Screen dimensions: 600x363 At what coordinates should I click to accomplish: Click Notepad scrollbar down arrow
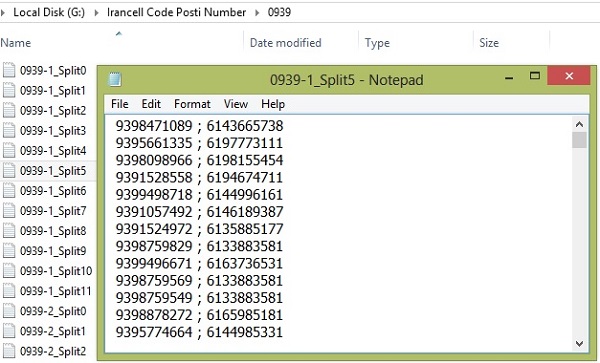pos(579,343)
